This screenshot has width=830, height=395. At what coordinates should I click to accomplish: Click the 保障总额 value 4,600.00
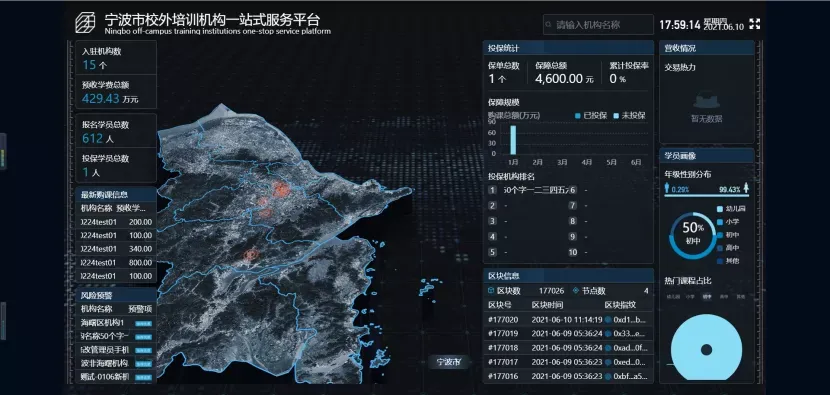[559, 79]
